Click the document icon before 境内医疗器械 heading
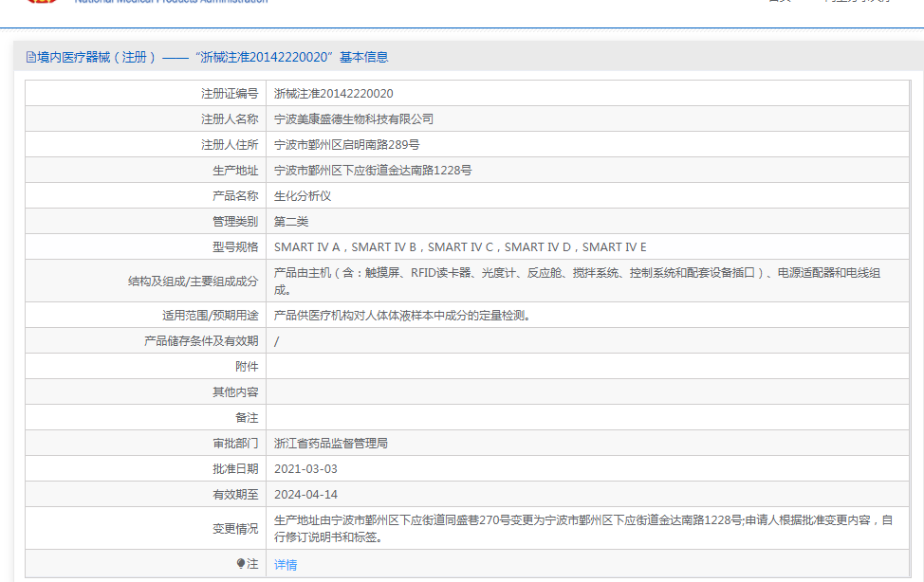 pyautogui.click(x=30, y=57)
